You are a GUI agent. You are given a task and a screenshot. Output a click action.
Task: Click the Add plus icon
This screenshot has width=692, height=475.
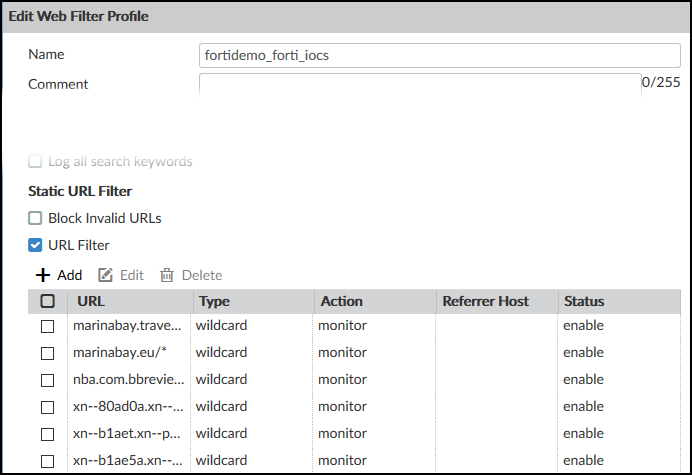43,275
